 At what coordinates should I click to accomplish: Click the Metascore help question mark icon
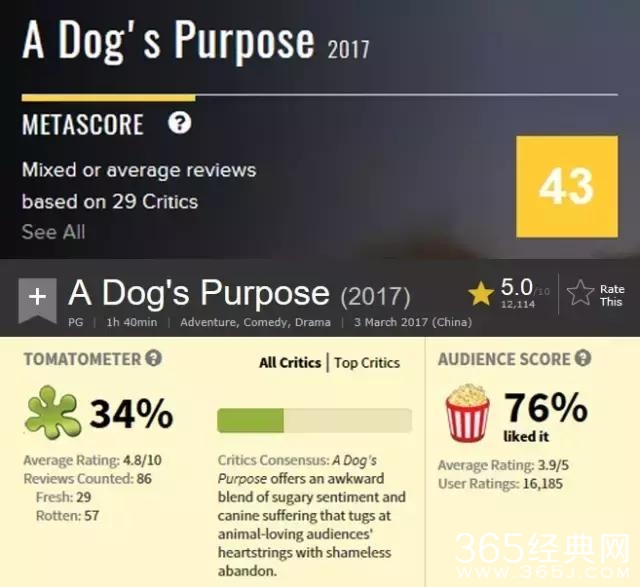click(x=180, y=124)
